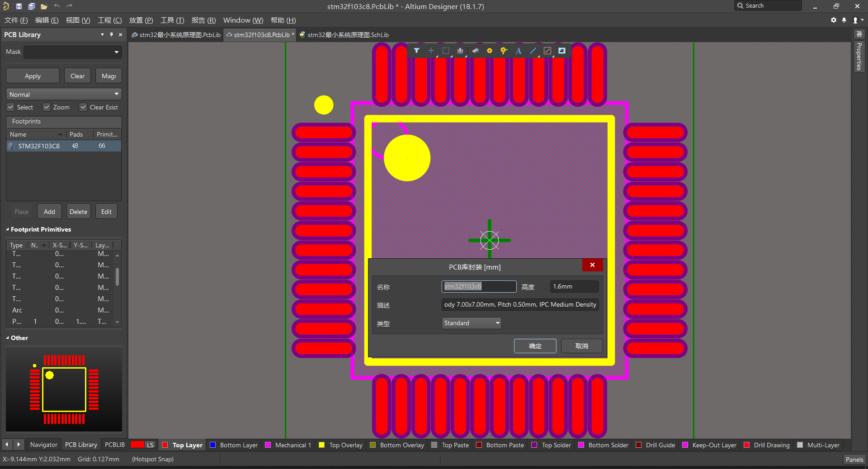868x469 pixels.
Task: Click the 描述 description field
Action: [520, 304]
